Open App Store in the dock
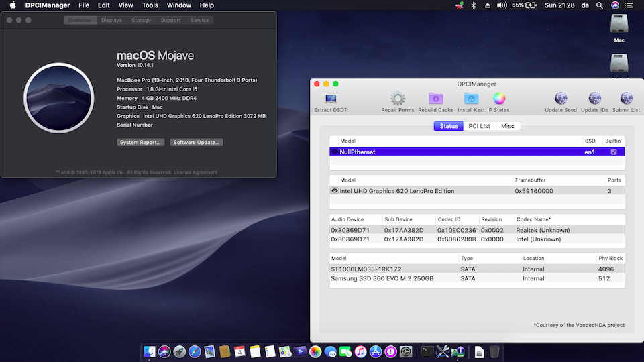 tap(376, 352)
